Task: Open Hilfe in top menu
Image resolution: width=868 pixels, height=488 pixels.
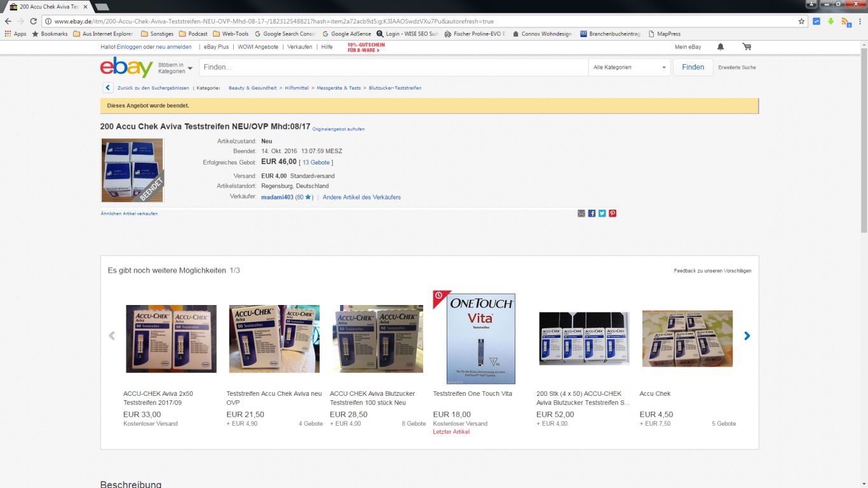Action: pyautogui.click(x=327, y=47)
